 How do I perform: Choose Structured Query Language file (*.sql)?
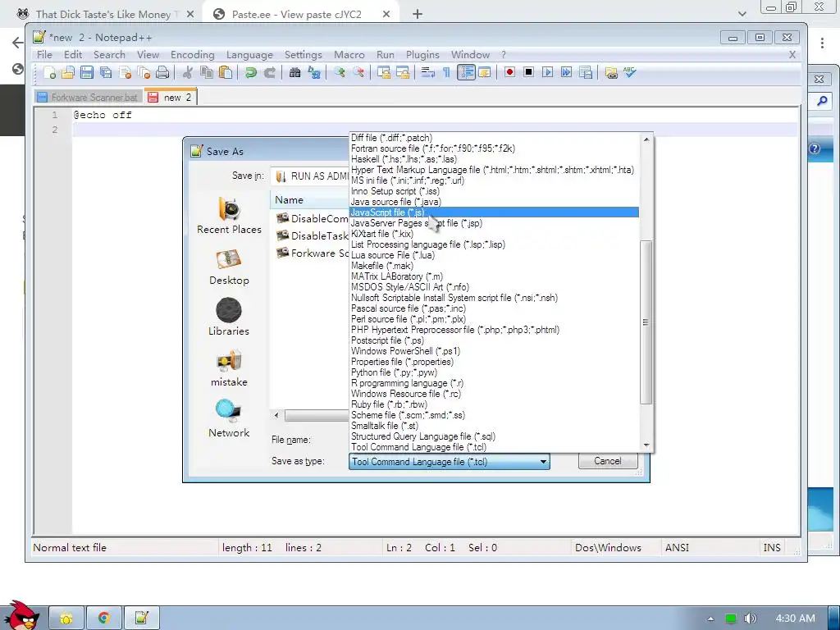tap(493, 436)
